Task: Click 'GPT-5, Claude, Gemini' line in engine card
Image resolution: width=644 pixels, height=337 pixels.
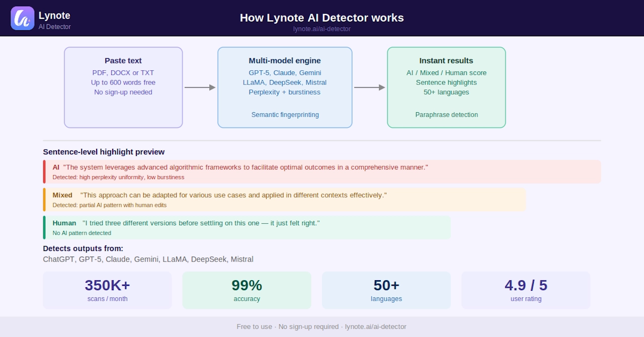Action: 285,72
